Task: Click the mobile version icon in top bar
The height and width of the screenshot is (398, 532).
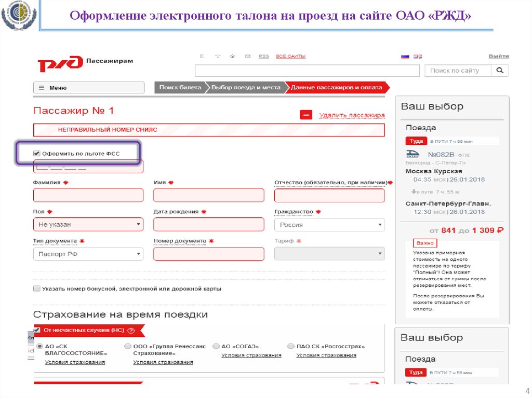Action: click(x=202, y=56)
